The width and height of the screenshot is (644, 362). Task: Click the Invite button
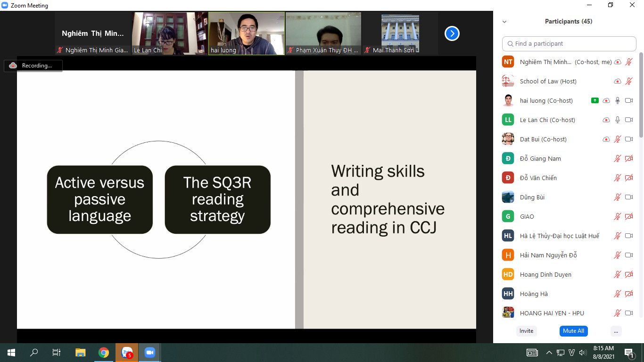point(526,331)
